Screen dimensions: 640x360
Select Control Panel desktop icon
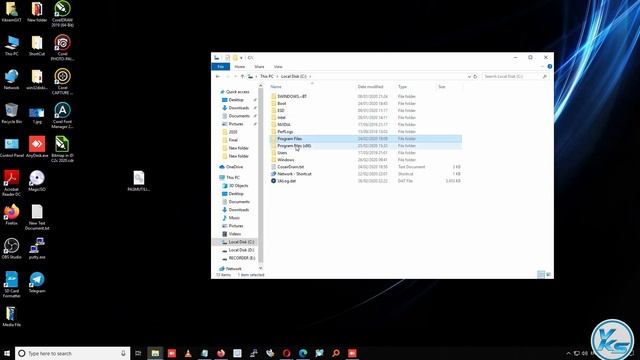[x=11, y=147]
